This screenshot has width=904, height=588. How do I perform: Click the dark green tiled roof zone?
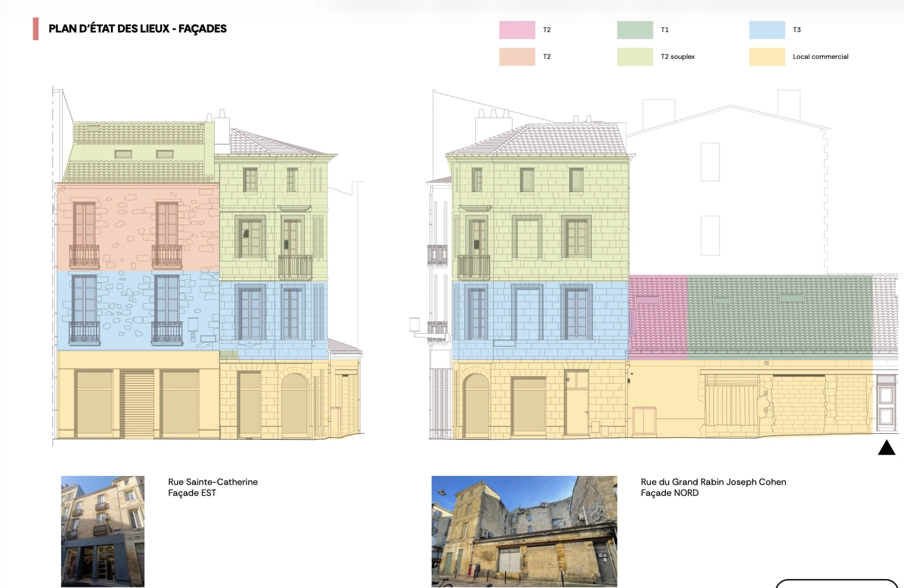click(x=780, y=317)
